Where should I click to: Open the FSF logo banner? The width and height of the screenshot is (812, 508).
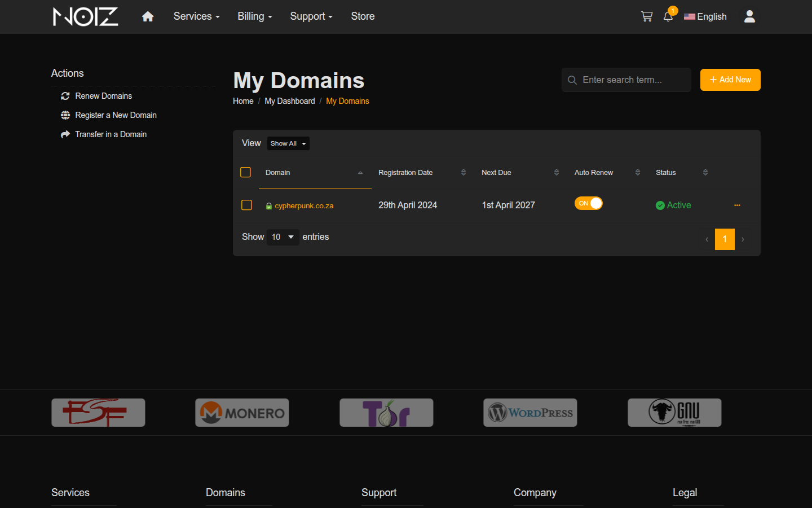point(98,413)
